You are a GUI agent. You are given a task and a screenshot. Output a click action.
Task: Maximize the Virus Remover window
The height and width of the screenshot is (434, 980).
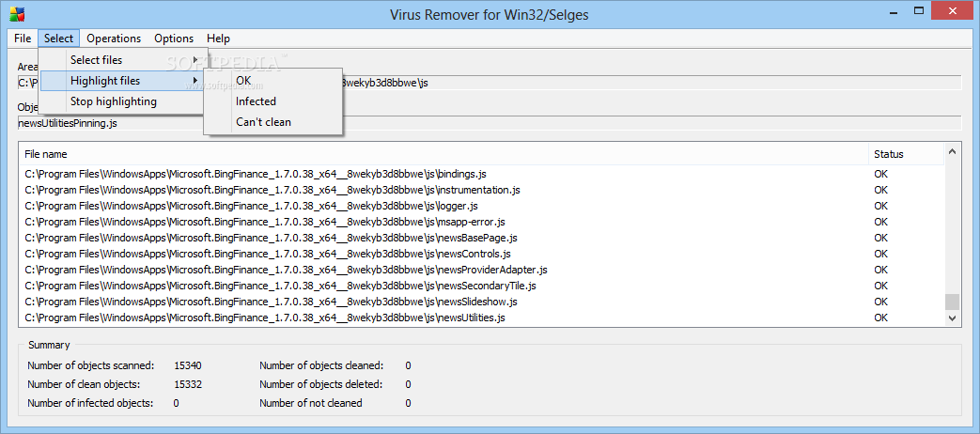tap(919, 10)
